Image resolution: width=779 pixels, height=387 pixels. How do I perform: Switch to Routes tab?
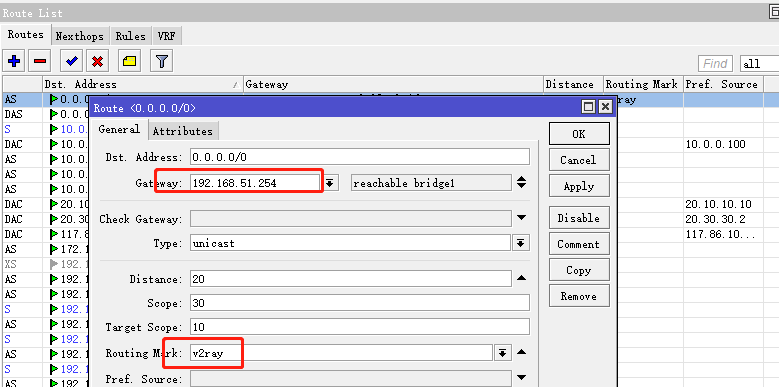(25, 35)
